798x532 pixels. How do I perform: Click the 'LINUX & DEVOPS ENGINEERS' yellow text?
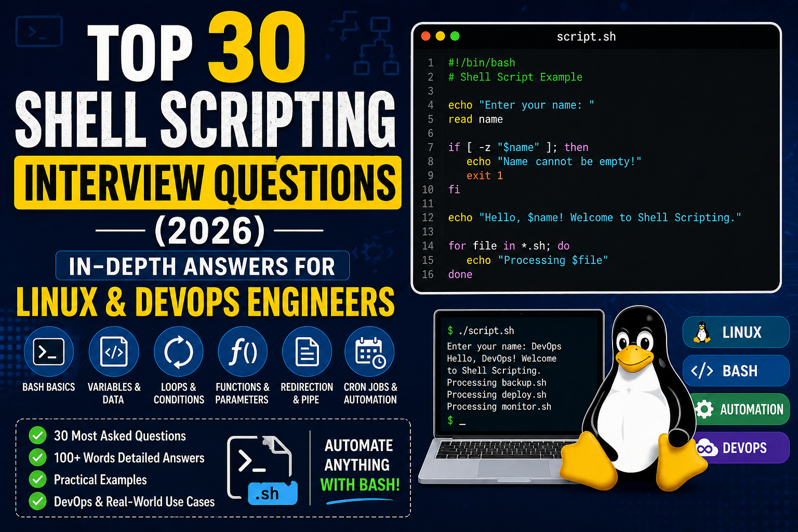click(x=206, y=301)
